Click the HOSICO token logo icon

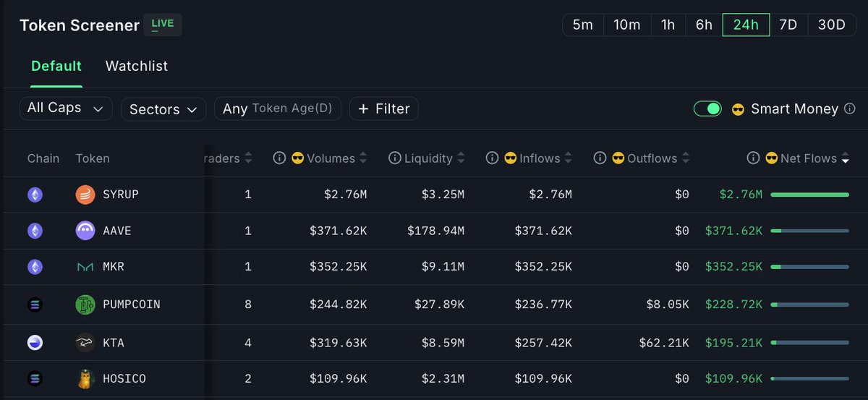click(85, 379)
